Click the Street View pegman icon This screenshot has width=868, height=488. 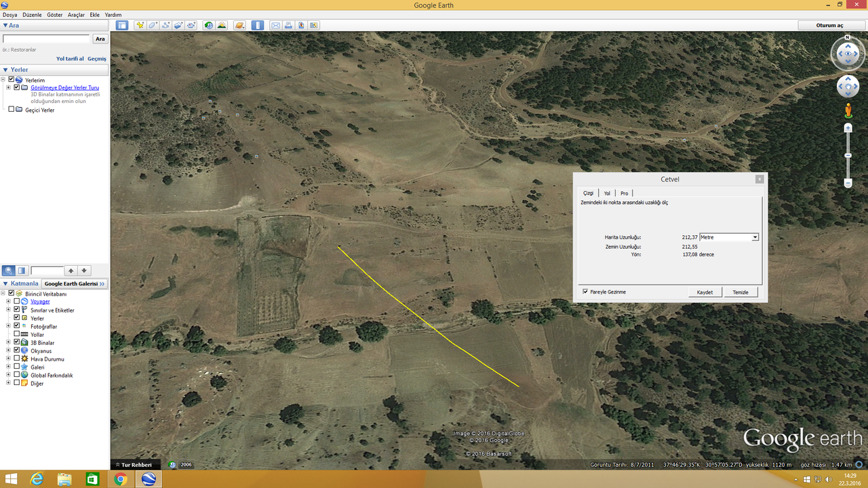tap(848, 110)
